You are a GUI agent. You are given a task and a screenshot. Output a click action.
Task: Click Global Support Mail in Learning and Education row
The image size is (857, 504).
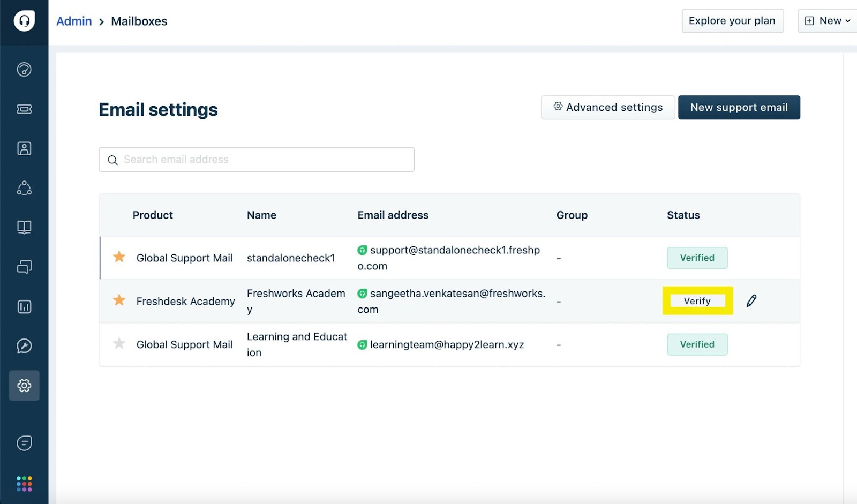(x=184, y=344)
